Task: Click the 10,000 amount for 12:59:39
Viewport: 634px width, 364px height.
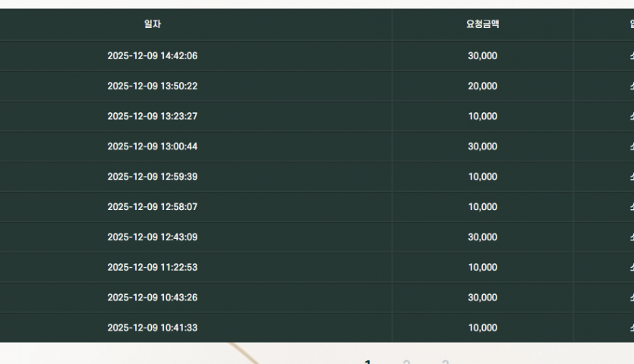Action: click(x=482, y=177)
